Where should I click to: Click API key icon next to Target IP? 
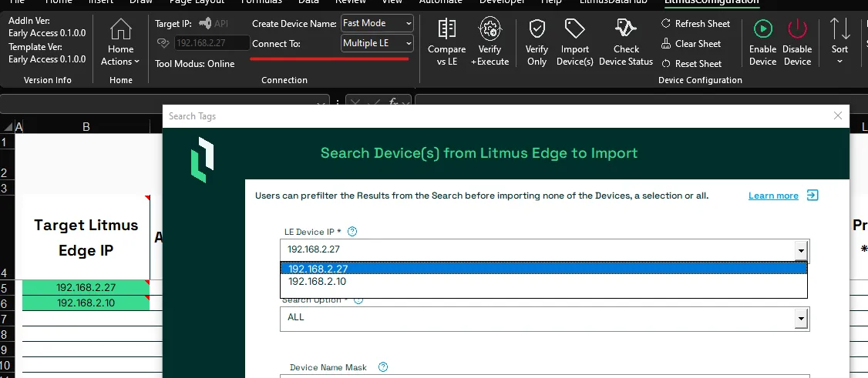205,23
